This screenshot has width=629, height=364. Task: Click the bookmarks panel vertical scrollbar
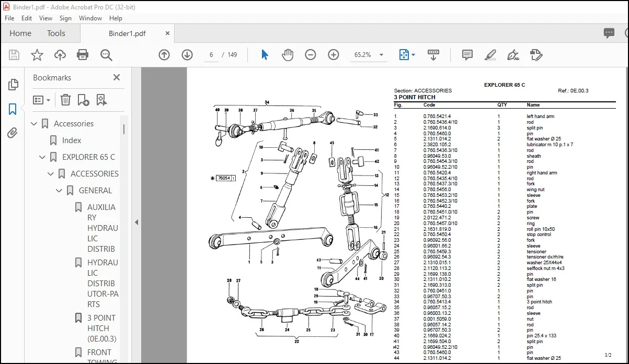pyautogui.click(x=124, y=130)
